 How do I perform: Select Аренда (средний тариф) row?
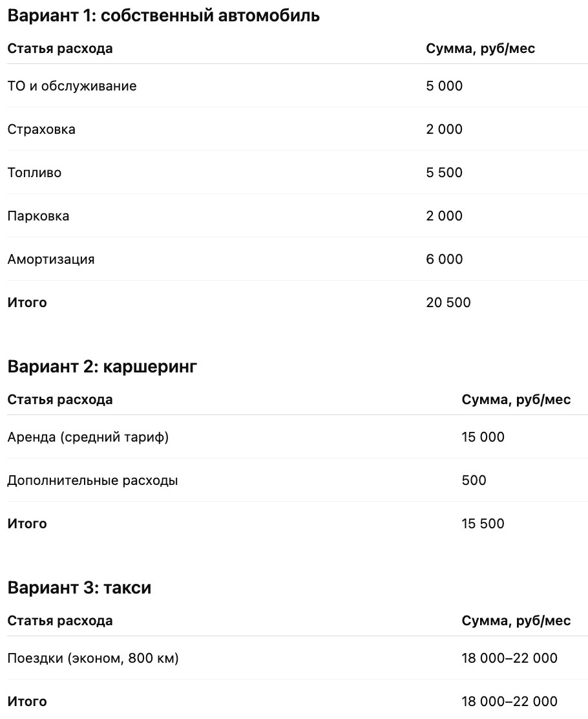point(297,437)
